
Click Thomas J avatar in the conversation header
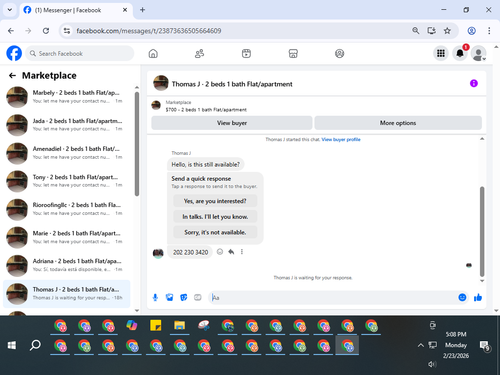click(161, 83)
